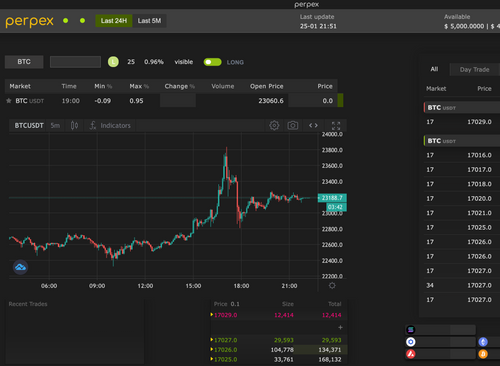Click the Open Price column header
This screenshot has height=366, width=500.
[267, 86]
